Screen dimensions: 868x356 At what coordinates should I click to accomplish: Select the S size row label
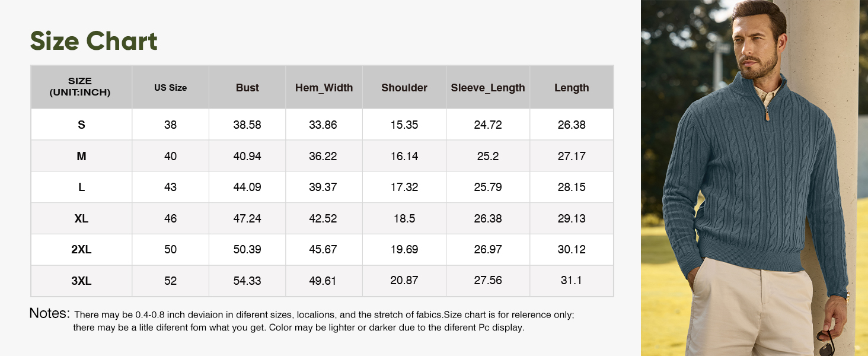81,125
